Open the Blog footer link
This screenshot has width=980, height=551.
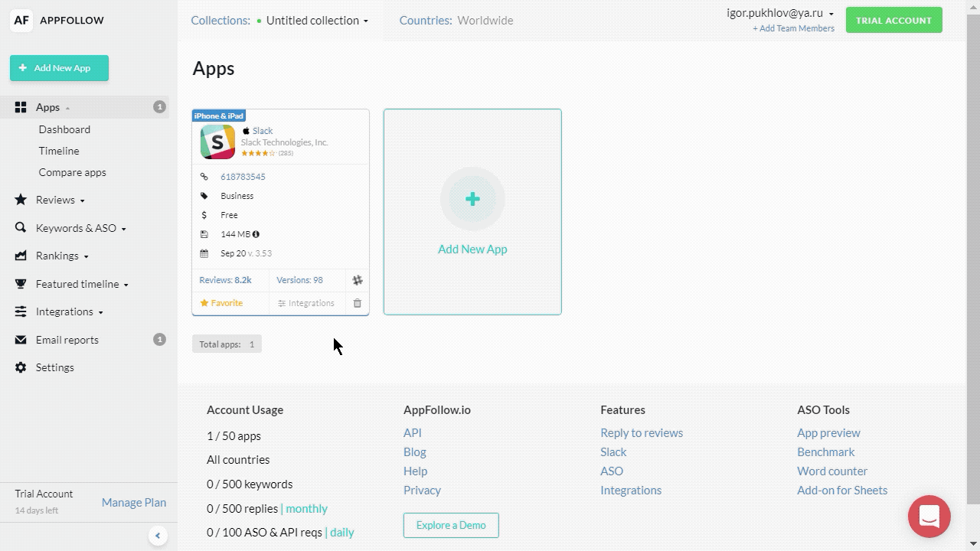coord(415,452)
